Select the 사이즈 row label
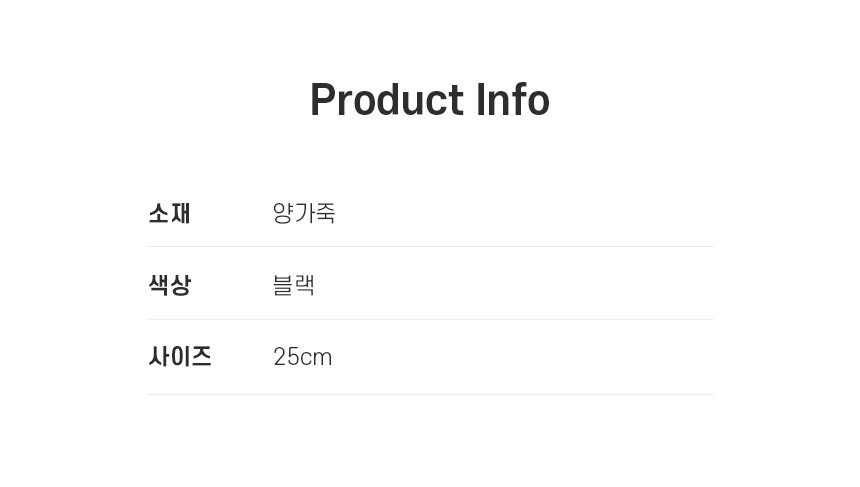This screenshot has width=860, height=487. tap(180, 357)
